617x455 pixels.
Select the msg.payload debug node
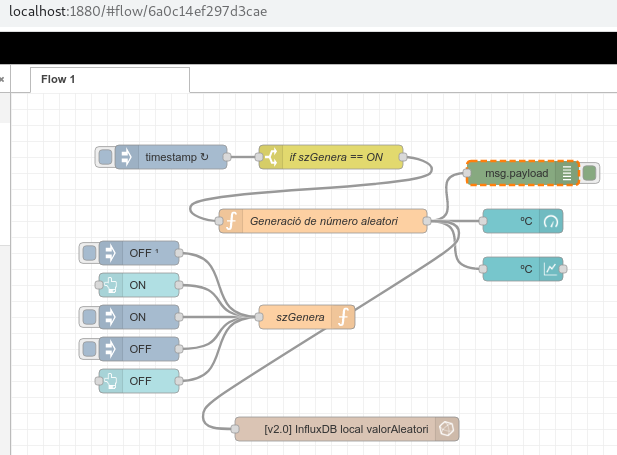(x=523, y=173)
